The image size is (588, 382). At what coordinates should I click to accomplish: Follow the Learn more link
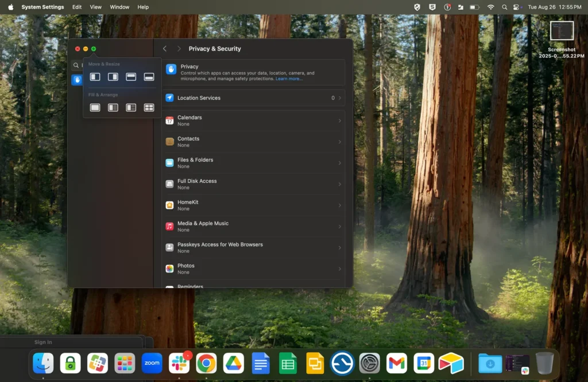pos(289,79)
